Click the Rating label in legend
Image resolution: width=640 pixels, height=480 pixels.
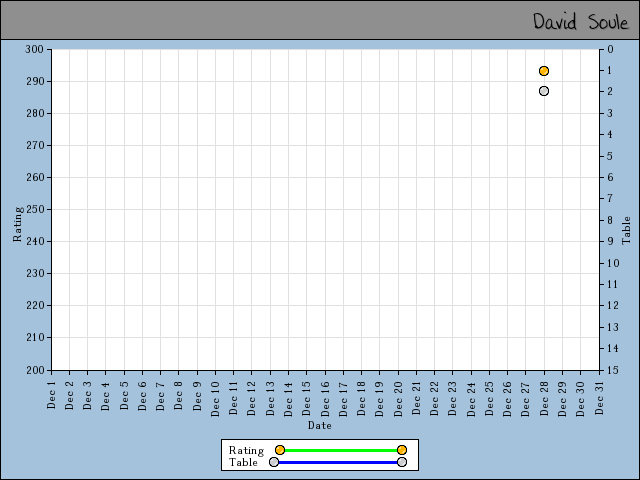(246, 450)
